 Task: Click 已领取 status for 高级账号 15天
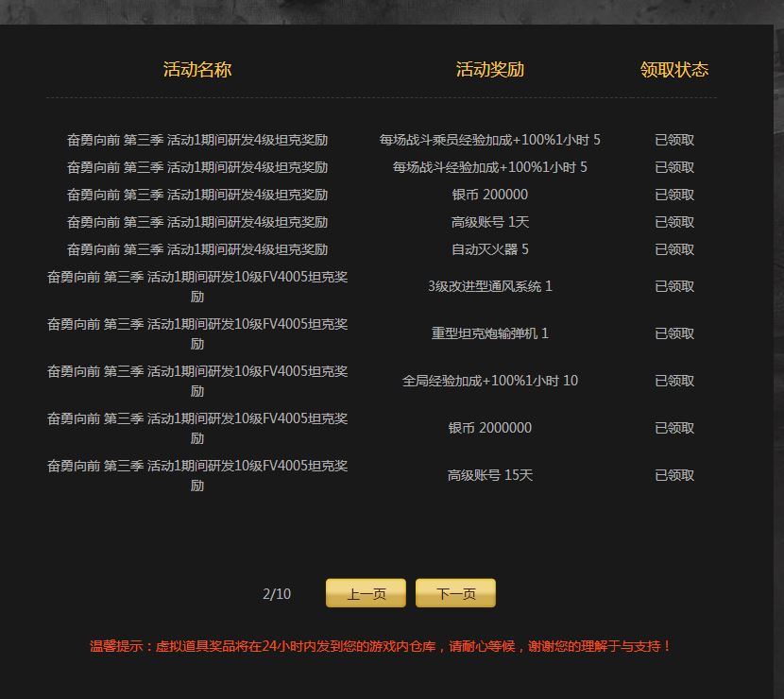pos(674,475)
